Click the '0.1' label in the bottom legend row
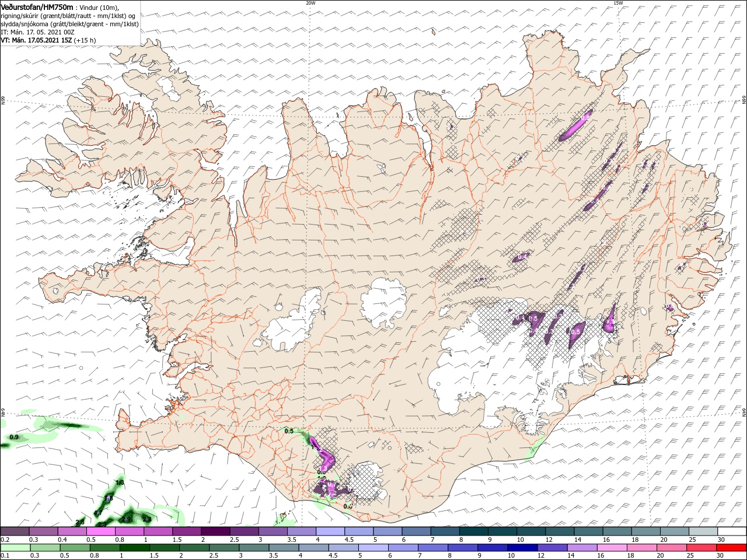Screen dimensions: 747x560 (5, 556)
